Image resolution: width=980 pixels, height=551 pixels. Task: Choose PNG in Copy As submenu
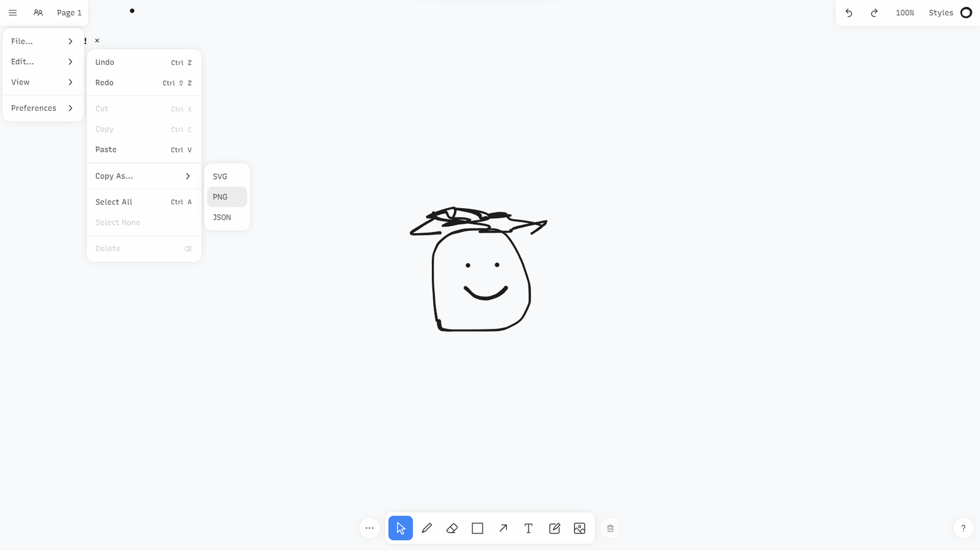(x=227, y=197)
